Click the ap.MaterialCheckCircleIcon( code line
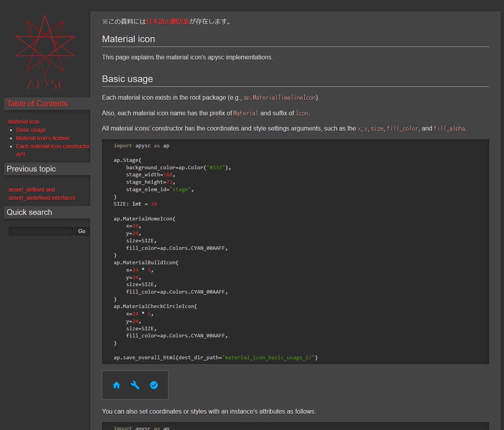This screenshot has height=430, width=504. (x=155, y=306)
